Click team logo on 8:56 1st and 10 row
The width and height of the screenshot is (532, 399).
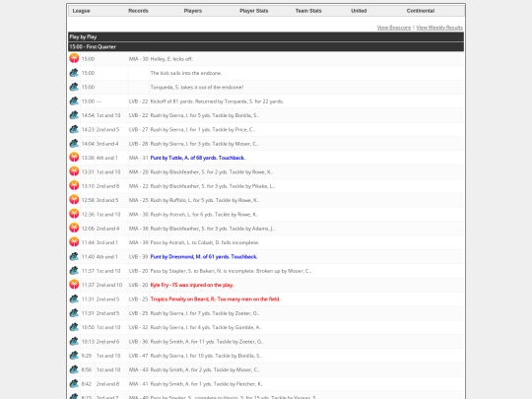74,369
